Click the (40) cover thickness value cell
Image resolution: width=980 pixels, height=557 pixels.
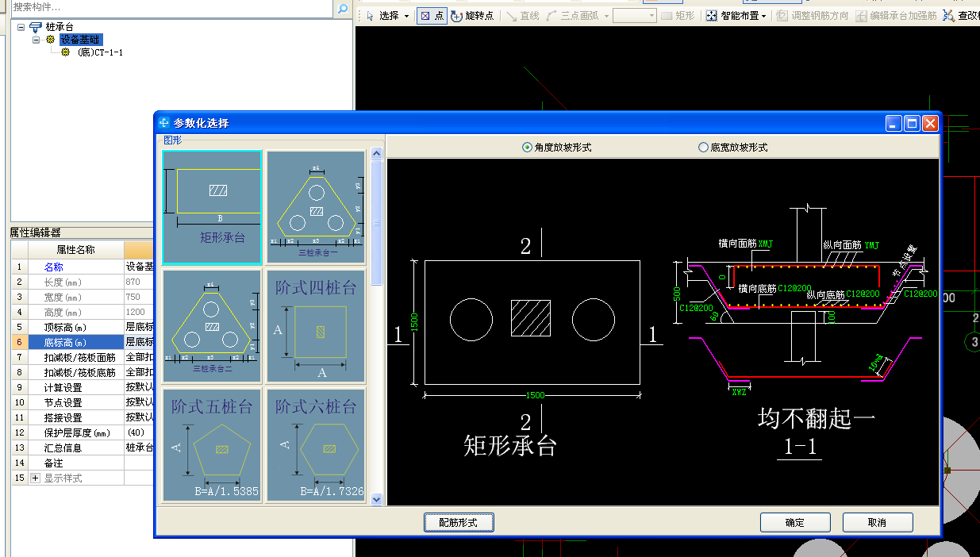[x=139, y=432]
